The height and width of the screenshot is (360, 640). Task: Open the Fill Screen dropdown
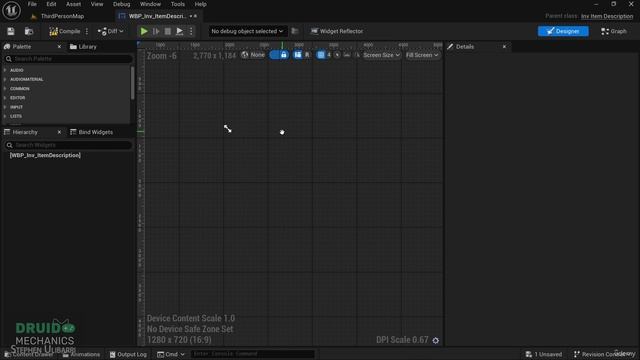(x=422, y=55)
